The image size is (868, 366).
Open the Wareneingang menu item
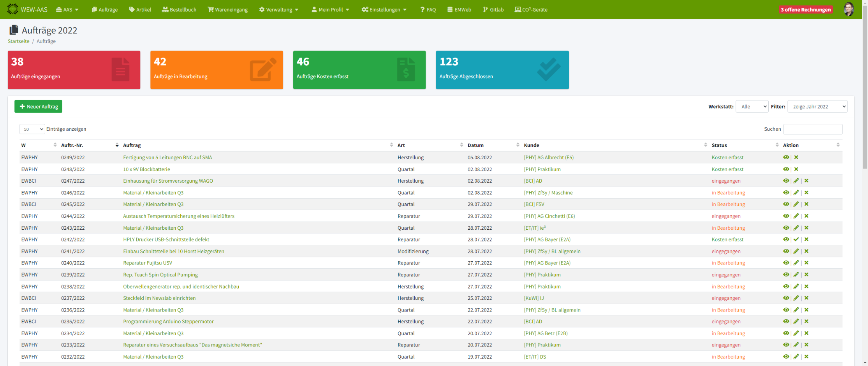pos(228,10)
